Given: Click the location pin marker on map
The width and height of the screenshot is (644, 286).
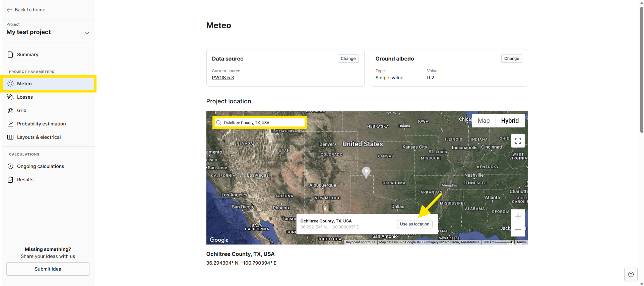Looking at the screenshot, I should pos(366,172).
